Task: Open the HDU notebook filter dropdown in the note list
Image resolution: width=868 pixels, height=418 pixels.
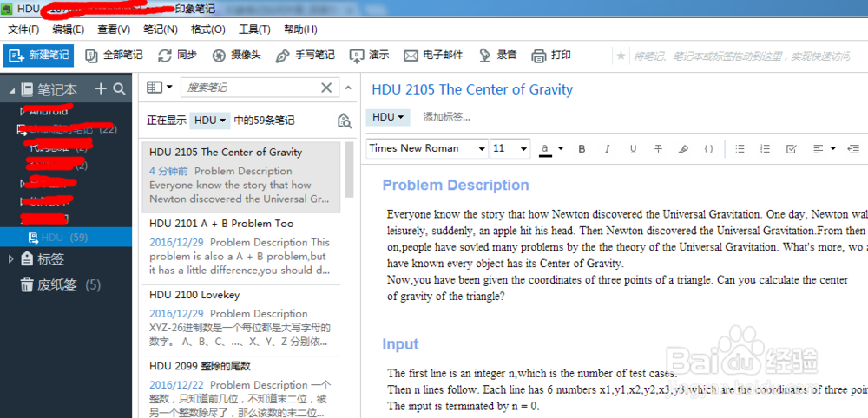Action: (210, 120)
